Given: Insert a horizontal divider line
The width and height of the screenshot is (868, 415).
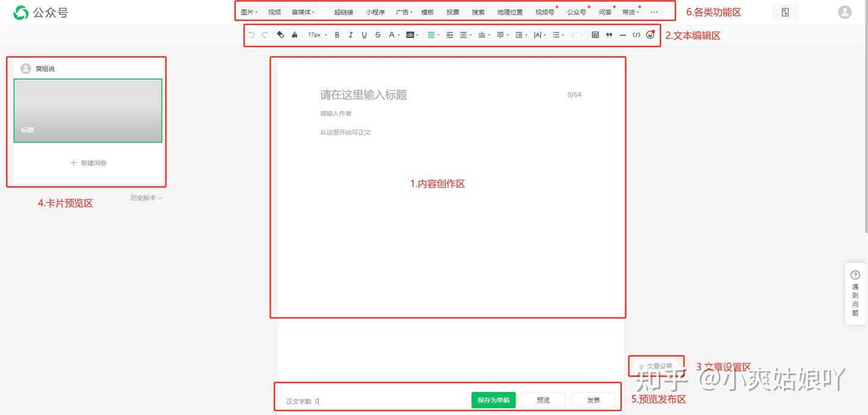Looking at the screenshot, I should [623, 35].
